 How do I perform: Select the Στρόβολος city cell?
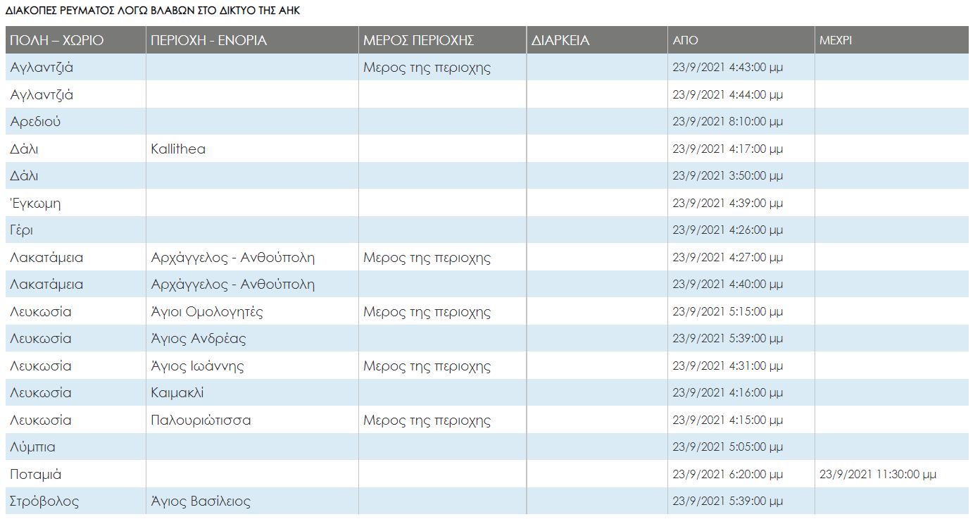coord(44,501)
